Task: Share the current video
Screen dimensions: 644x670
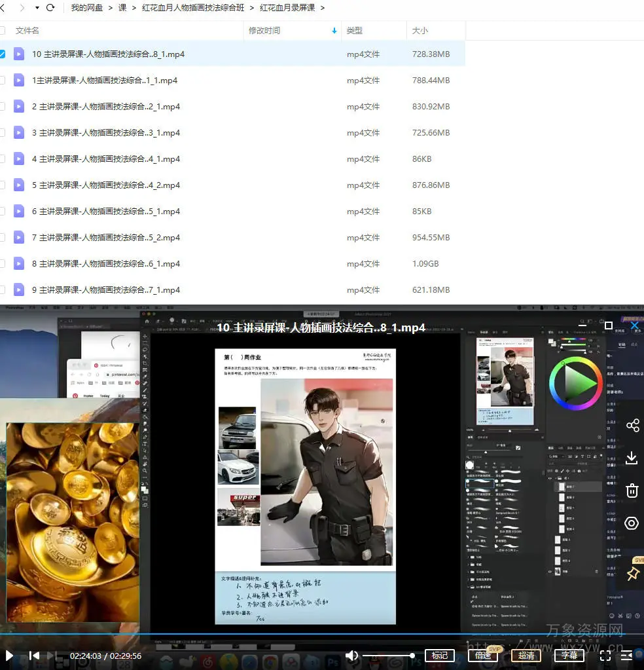Action: pos(632,426)
